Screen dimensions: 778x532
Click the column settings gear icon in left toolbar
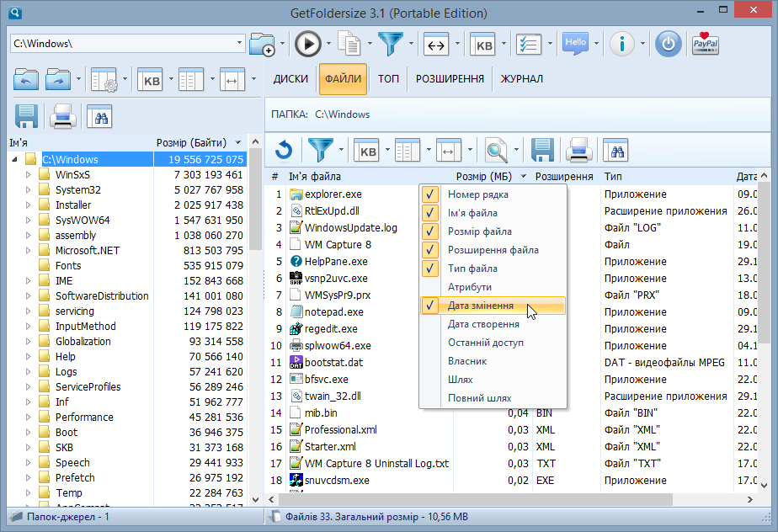104,79
